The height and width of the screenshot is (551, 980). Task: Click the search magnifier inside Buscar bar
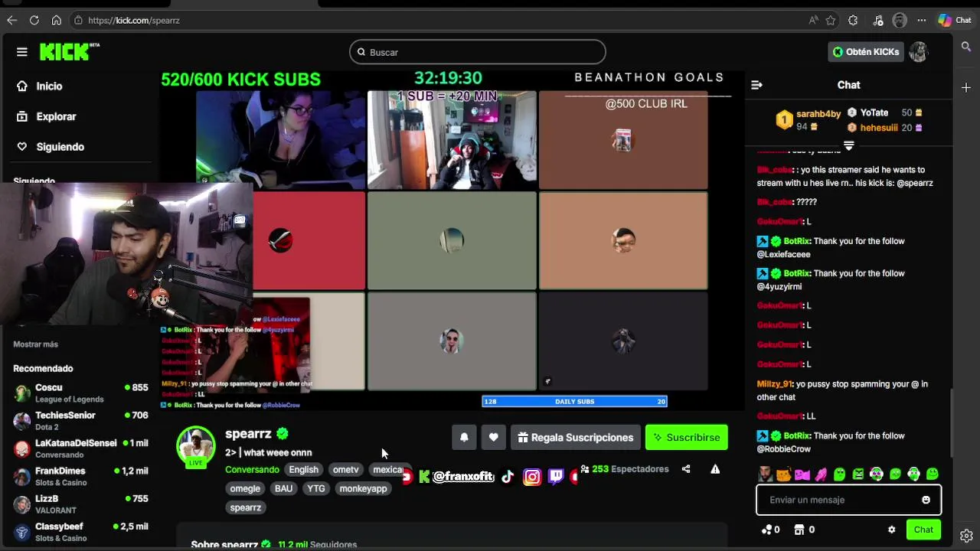pyautogui.click(x=361, y=52)
